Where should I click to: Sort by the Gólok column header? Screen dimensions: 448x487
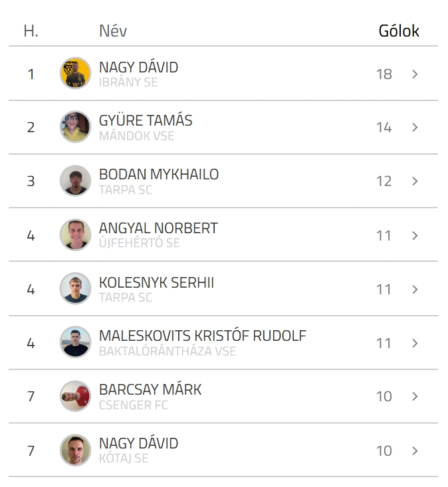(399, 31)
